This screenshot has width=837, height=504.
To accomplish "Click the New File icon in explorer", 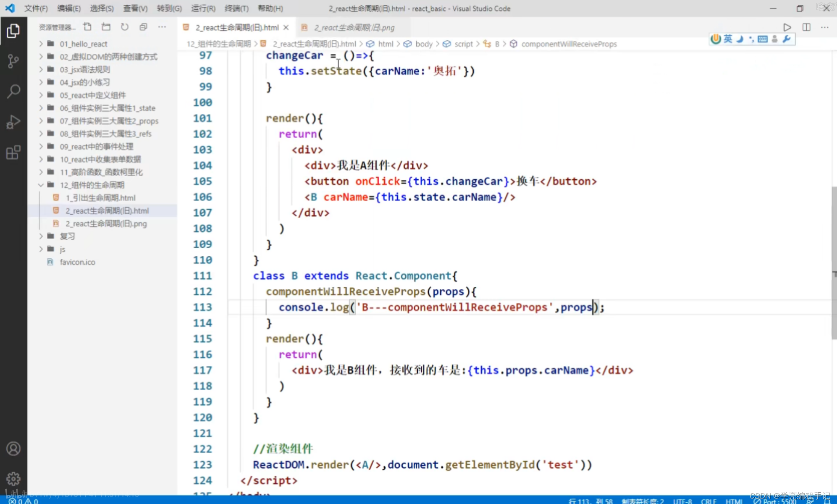I will (87, 27).
